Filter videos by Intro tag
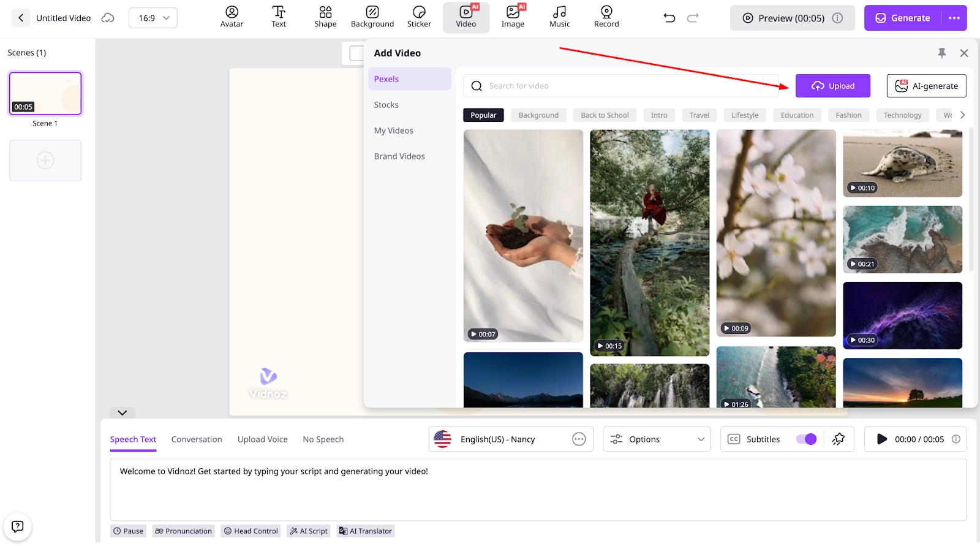 [659, 115]
